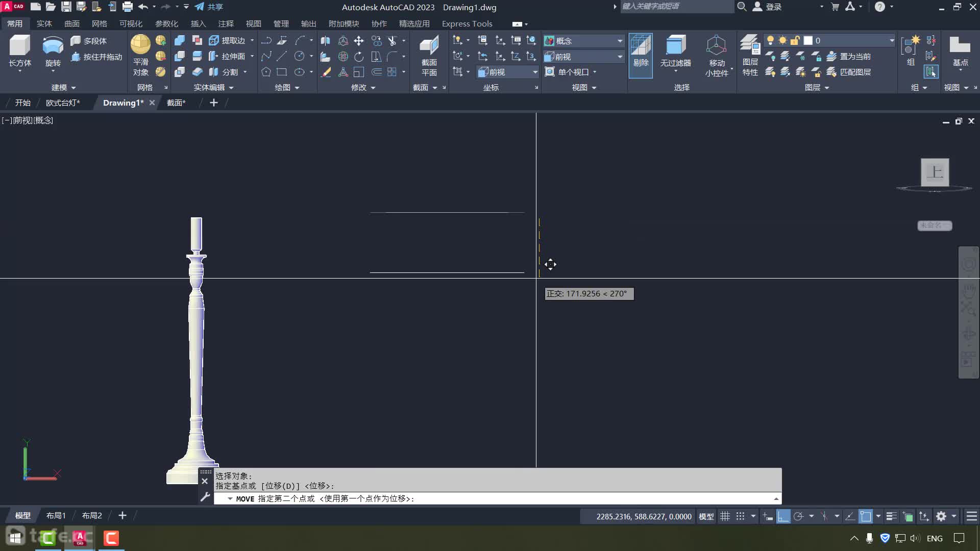Viewport: 980px width, 551px height.
Task: Switch to the Express Tools ribbon tab
Action: (467, 23)
